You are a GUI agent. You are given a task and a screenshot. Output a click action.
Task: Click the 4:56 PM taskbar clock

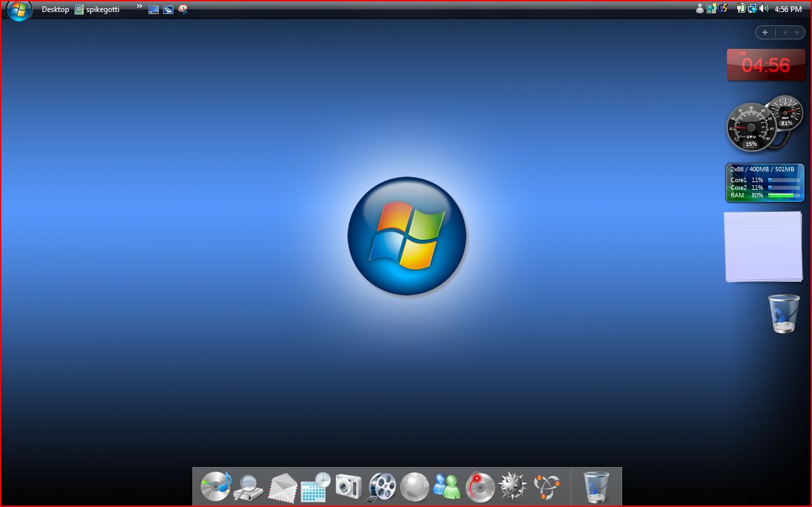(789, 10)
